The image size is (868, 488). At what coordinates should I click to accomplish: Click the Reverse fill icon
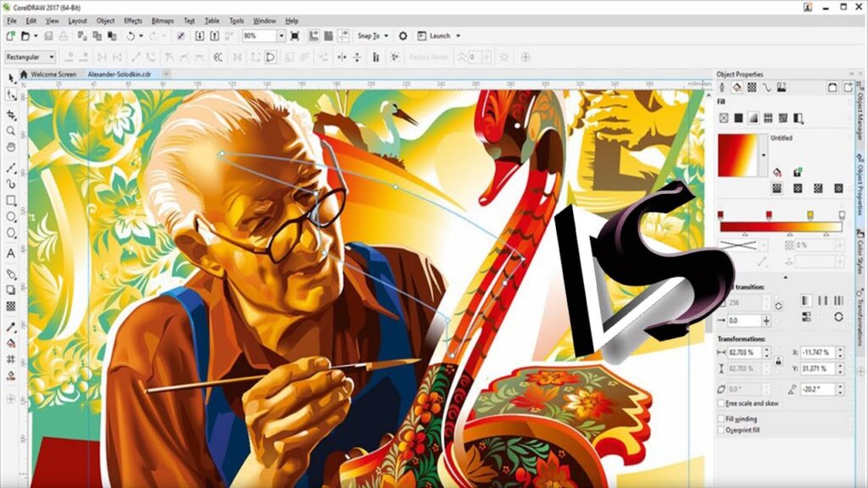(838, 317)
